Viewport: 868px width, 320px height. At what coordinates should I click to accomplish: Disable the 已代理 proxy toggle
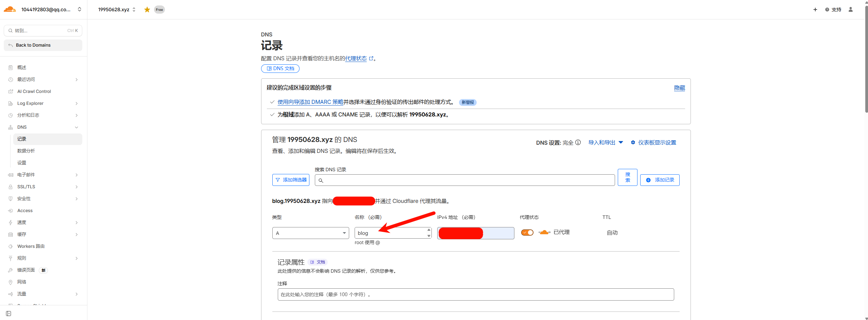point(527,232)
